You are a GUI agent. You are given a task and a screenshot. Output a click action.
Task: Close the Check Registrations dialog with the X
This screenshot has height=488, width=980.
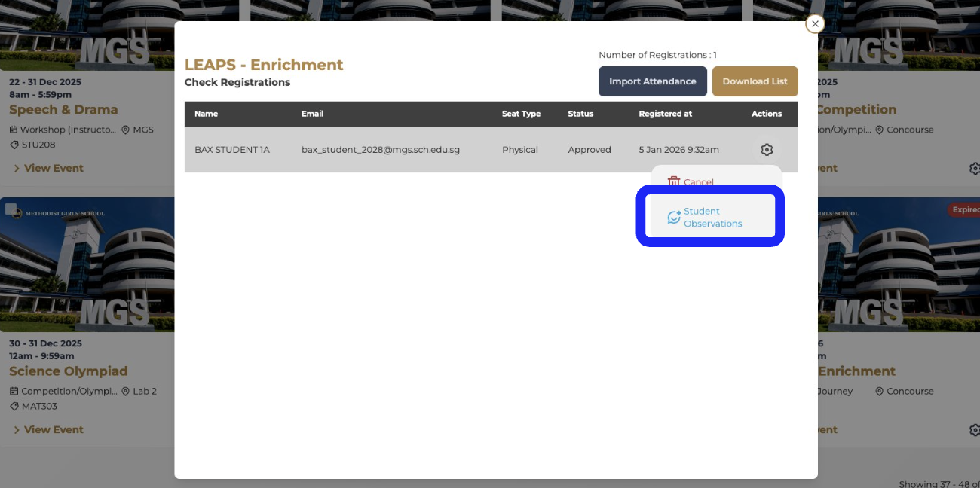814,24
